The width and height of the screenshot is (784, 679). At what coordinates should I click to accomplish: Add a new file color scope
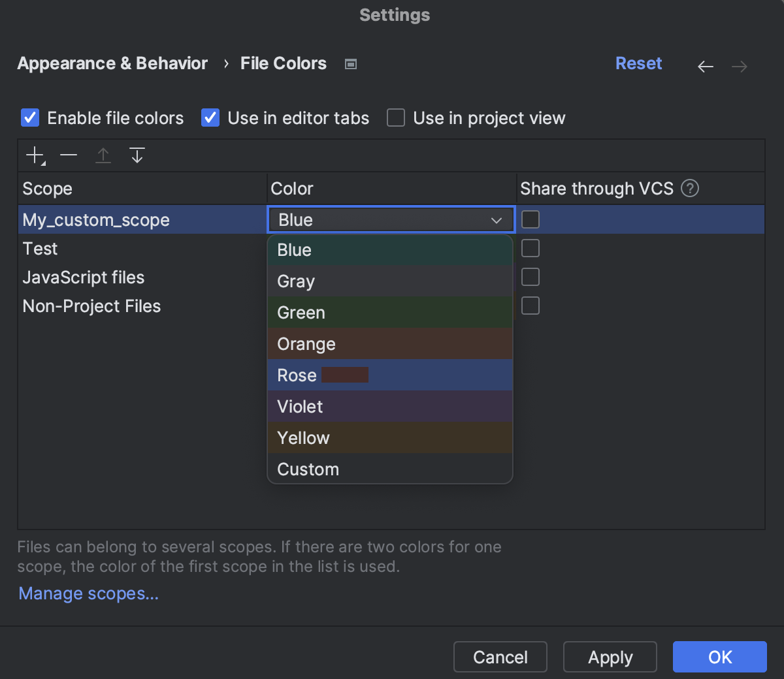tap(34, 155)
